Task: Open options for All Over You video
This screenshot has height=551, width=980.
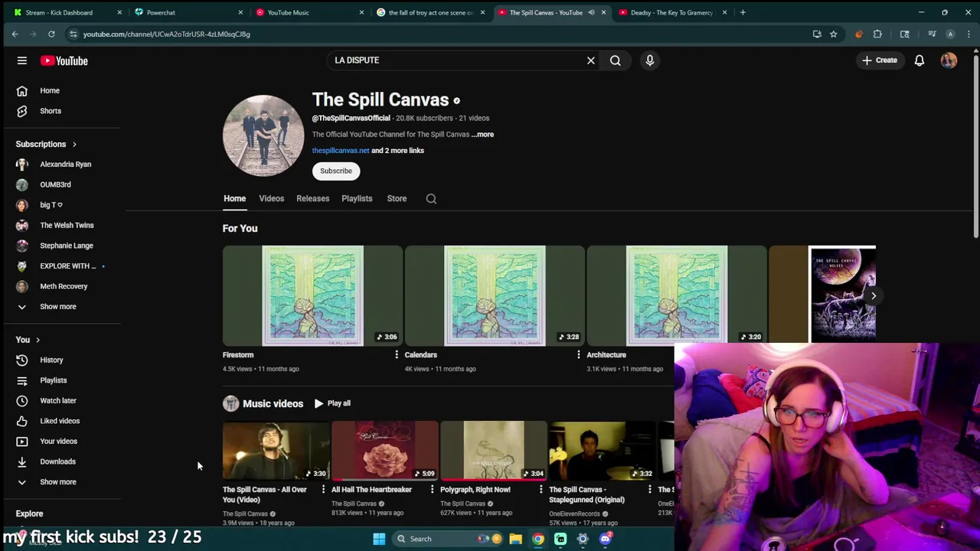Action: 323,490
